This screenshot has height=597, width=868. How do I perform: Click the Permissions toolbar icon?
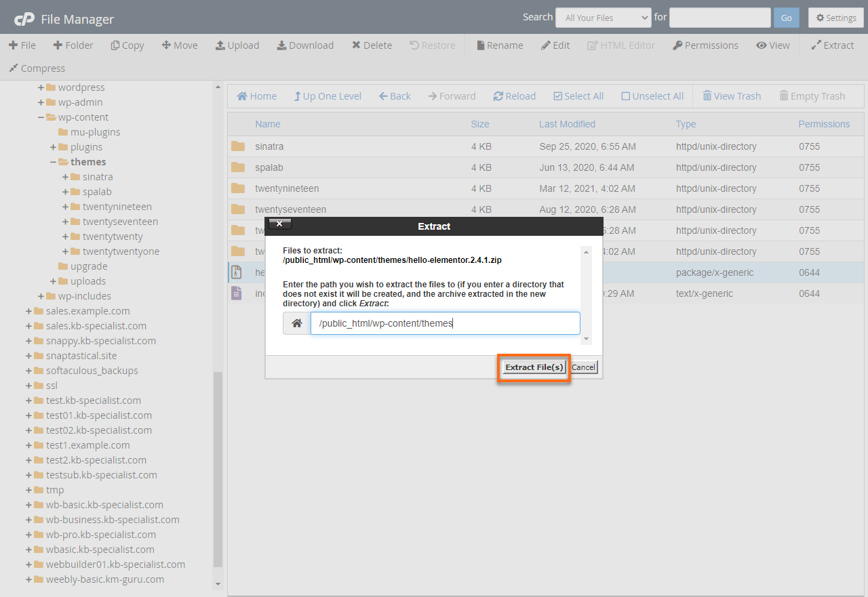coord(705,45)
